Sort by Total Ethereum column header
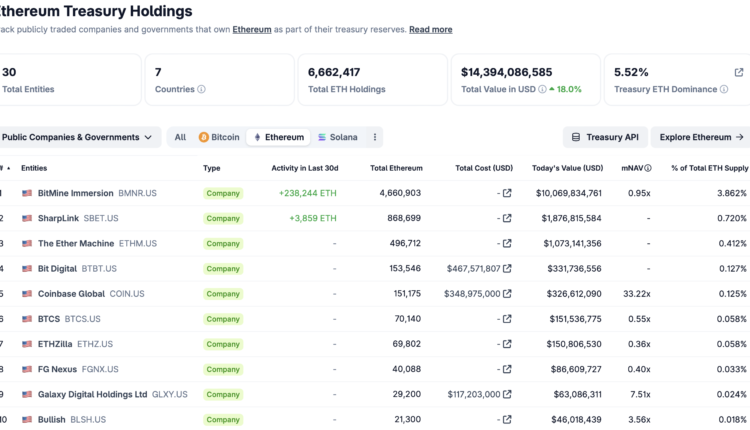This screenshot has width=750, height=430. point(396,168)
